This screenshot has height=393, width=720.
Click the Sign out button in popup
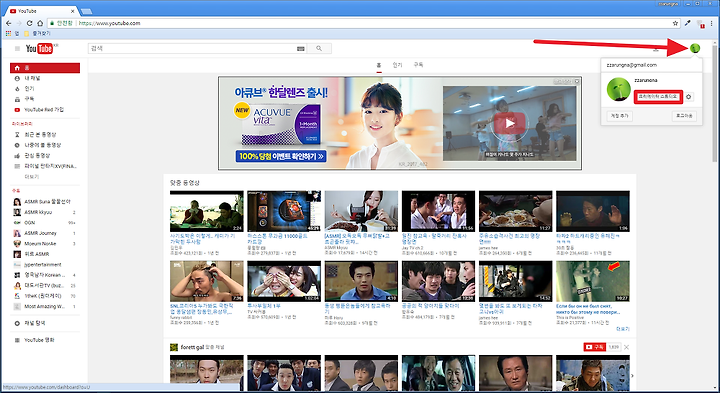(684, 116)
